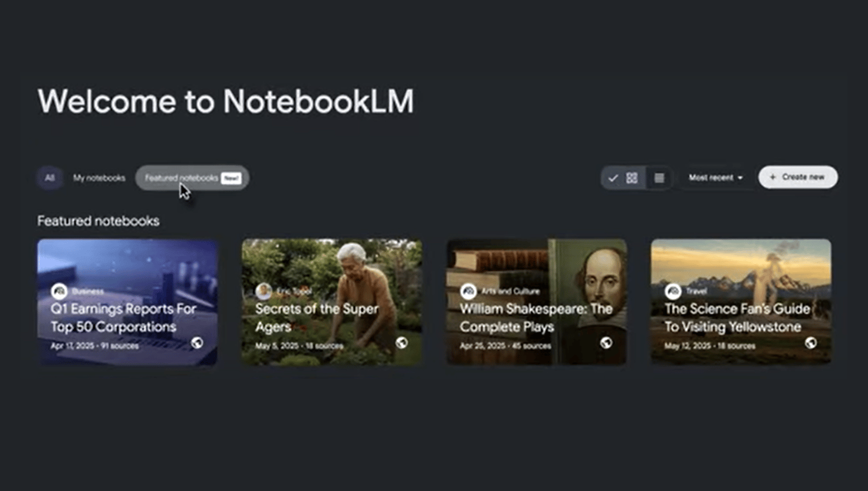This screenshot has height=491, width=868.
Task: Click the globe icon on Q1 Earnings Reports card
Action: coord(197,343)
